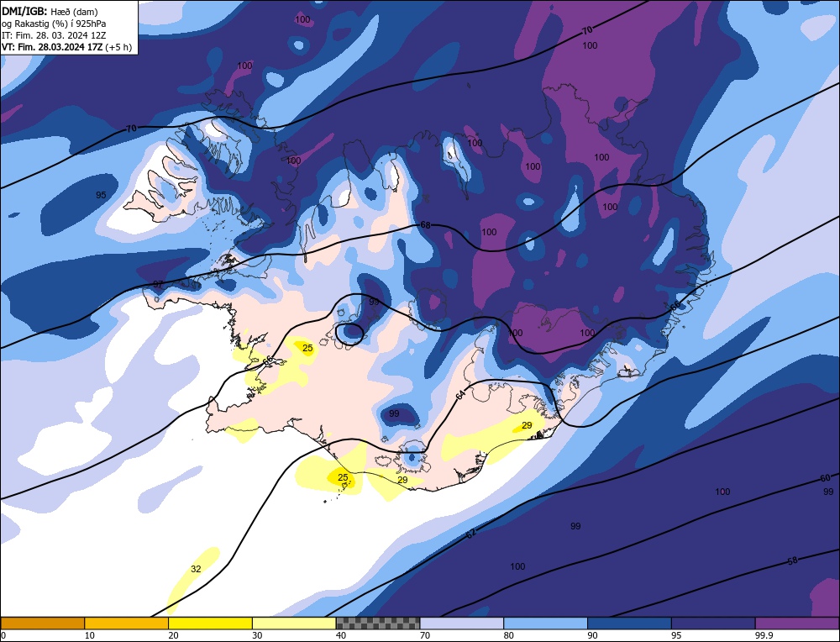Click the 'og Rakastig (%) í 925hPa' line
This screenshot has width=840, height=642.
54,24
